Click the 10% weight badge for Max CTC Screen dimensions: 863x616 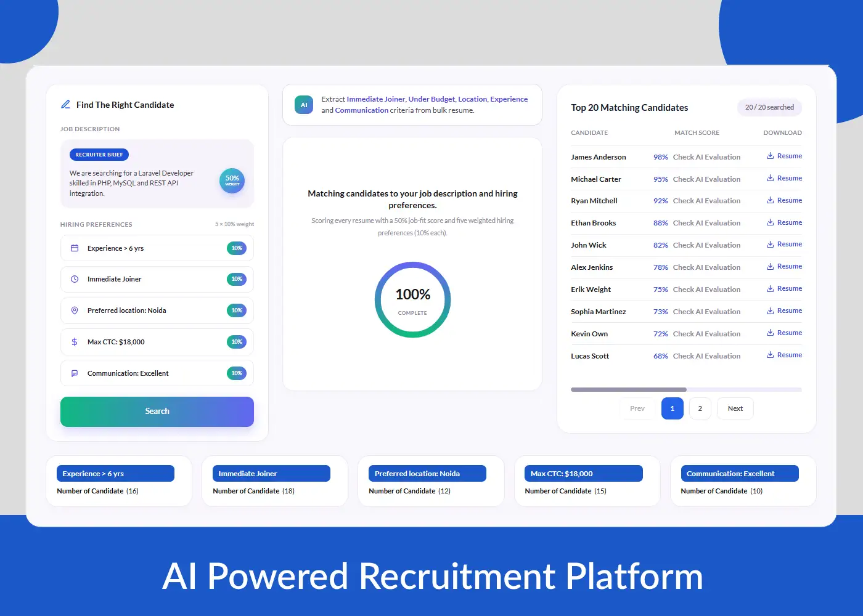tap(237, 342)
